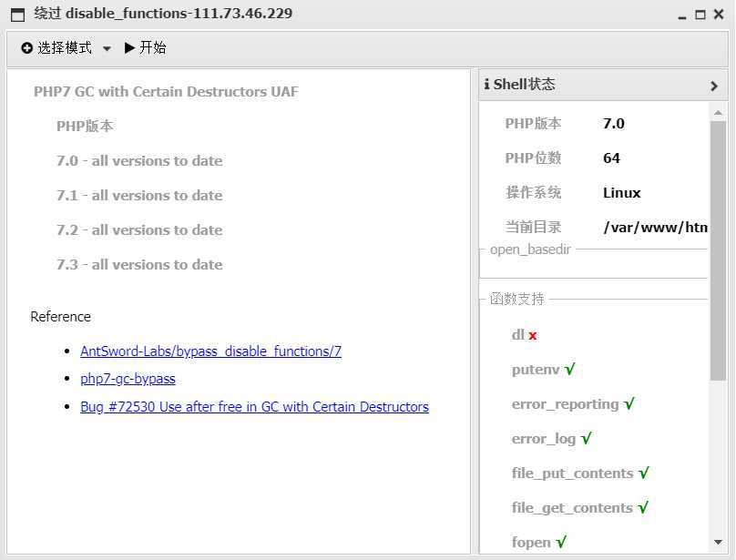Click the green check beside file_put_contents
Screen dimensions: 736x560
[x=643, y=473]
